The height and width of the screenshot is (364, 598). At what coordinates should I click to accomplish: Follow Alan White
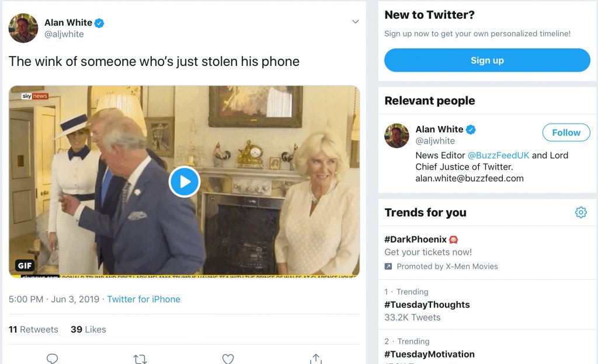coord(566,132)
